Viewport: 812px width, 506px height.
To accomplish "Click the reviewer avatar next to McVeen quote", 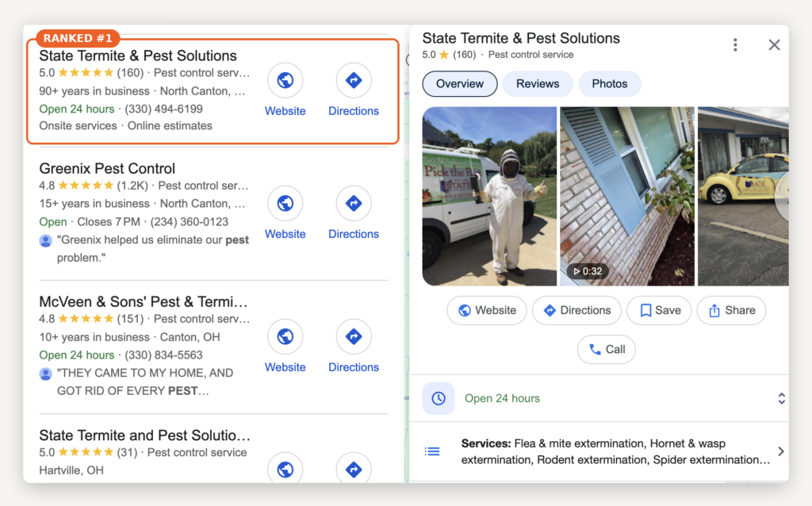I will pos(45,374).
